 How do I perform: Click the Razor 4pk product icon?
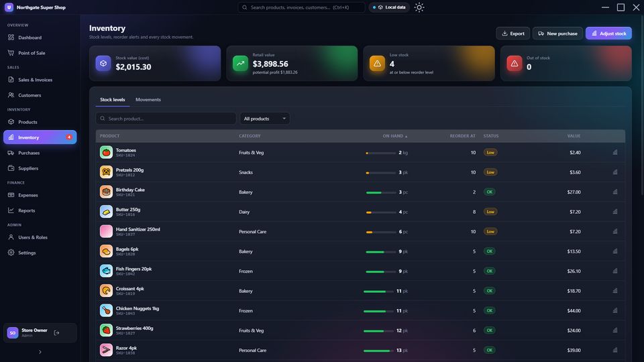(x=106, y=350)
